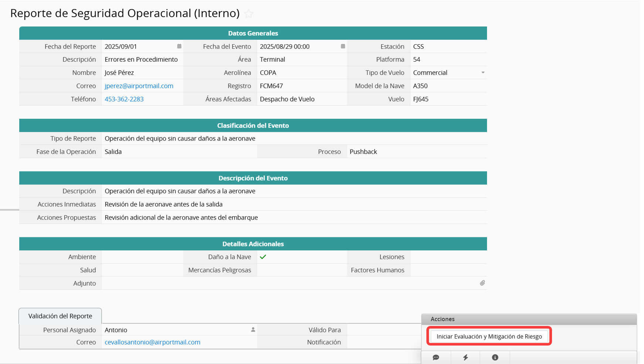Open calendar icon for Fecha del Reporte
Image resolution: width=644 pixels, height=364 pixels.
(x=179, y=46)
